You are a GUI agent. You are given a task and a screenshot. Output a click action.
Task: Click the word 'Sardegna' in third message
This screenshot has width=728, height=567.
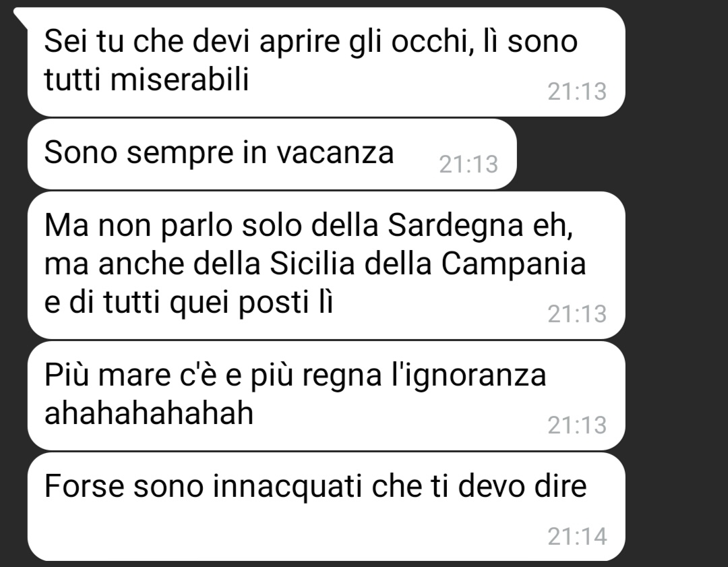456,226
